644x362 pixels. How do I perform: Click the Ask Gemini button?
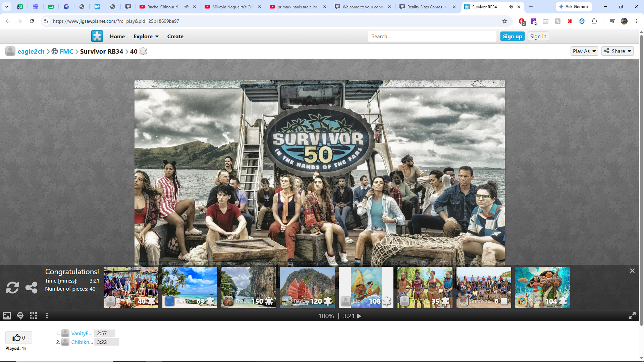[x=574, y=7]
